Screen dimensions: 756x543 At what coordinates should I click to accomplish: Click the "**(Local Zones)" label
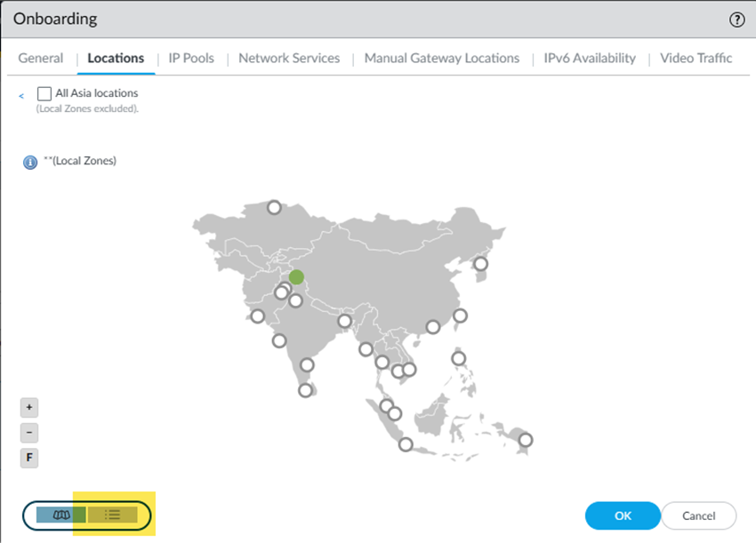tap(80, 161)
